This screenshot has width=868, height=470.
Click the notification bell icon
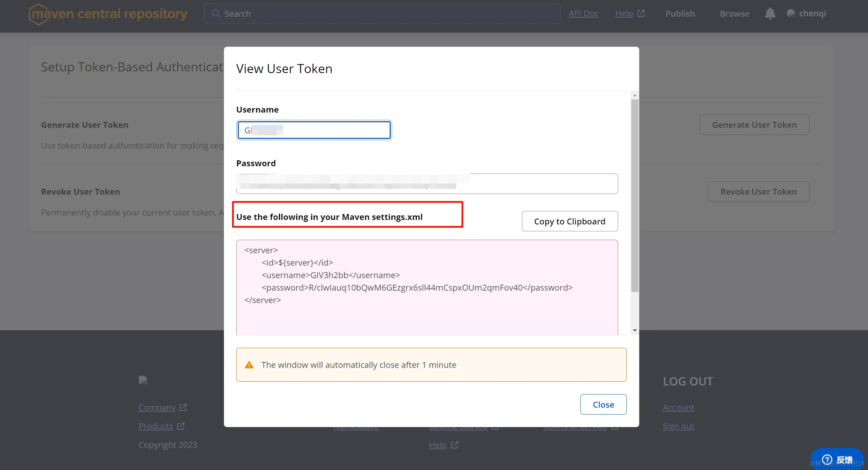click(x=770, y=14)
